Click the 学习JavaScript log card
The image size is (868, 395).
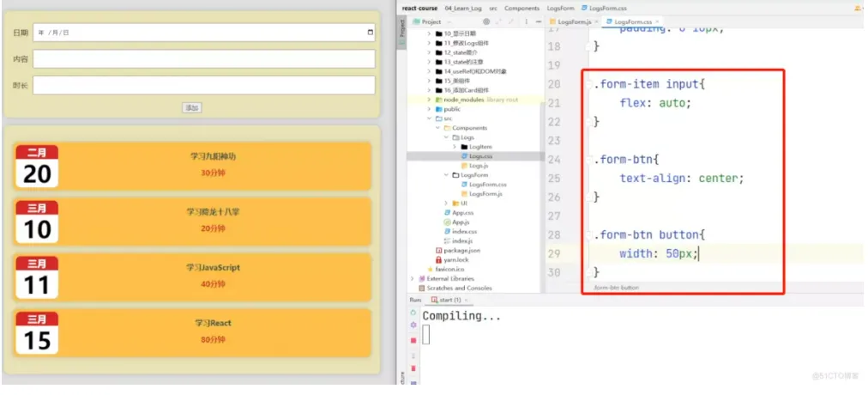191,277
